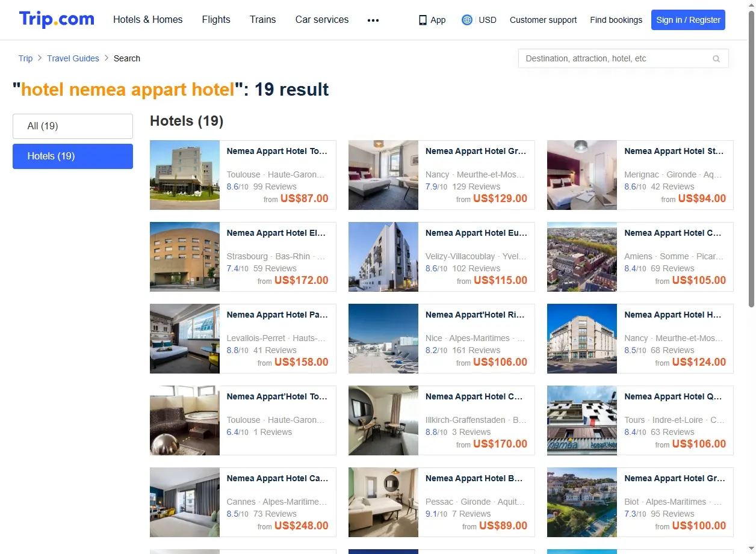Open Nemea Appart Hotel C... in Amiens
The image size is (756, 554).
(673, 233)
